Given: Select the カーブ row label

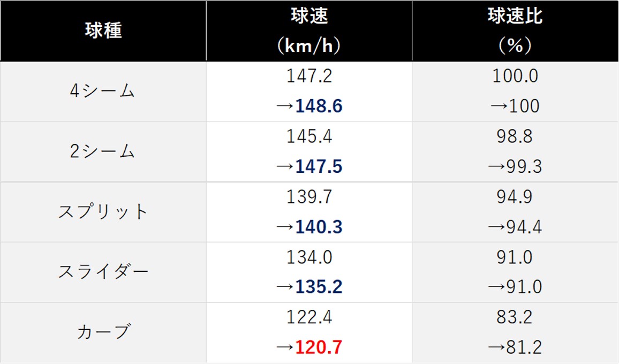Looking at the screenshot, I should (x=103, y=332).
